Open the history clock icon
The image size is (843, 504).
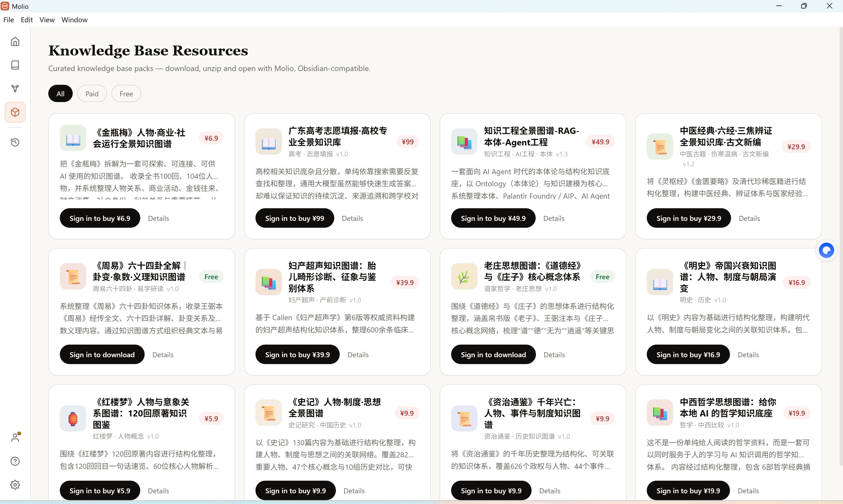click(x=15, y=142)
